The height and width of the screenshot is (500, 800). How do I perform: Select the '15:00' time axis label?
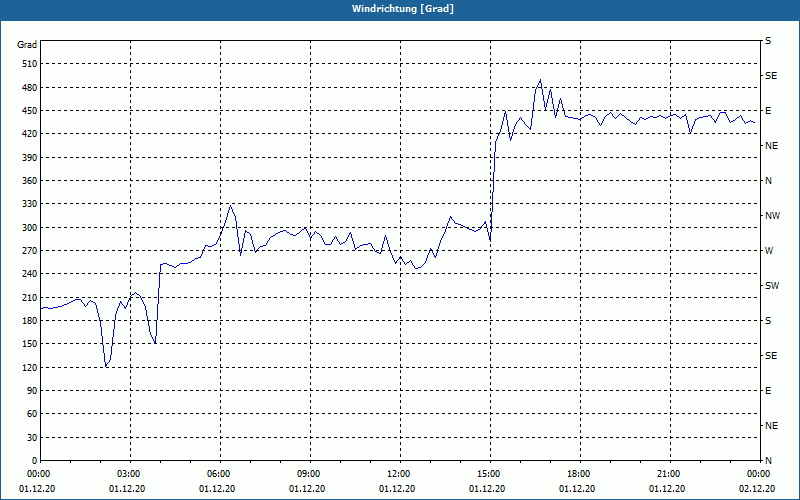pos(490,474)
